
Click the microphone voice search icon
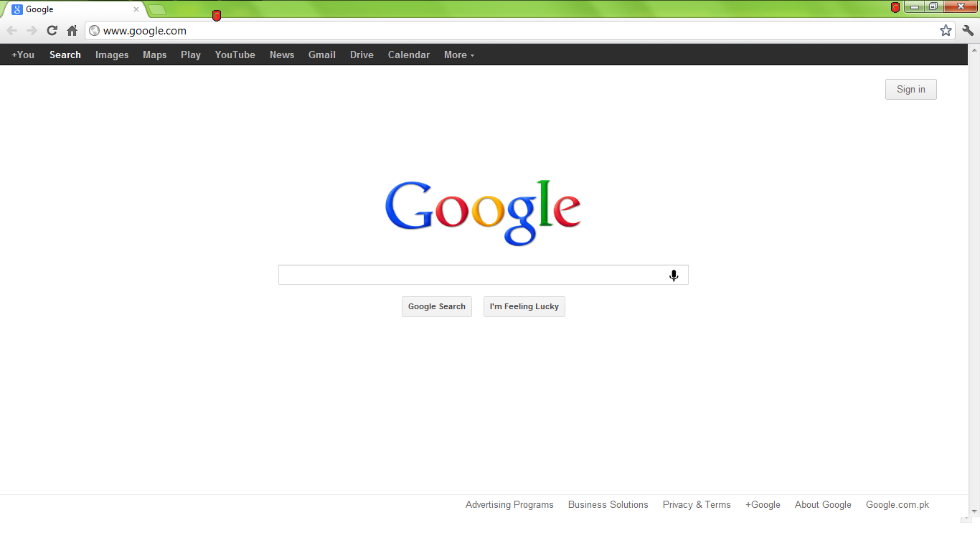674,275
